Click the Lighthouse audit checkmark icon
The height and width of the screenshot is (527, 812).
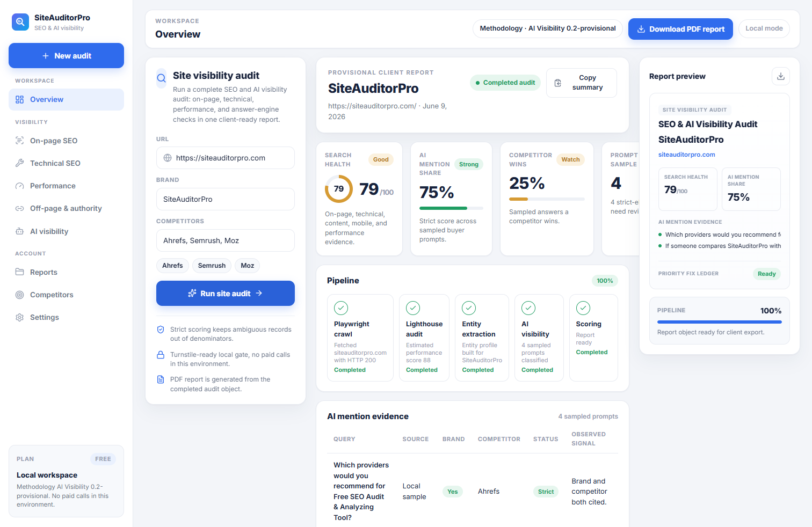pos(413,308)
